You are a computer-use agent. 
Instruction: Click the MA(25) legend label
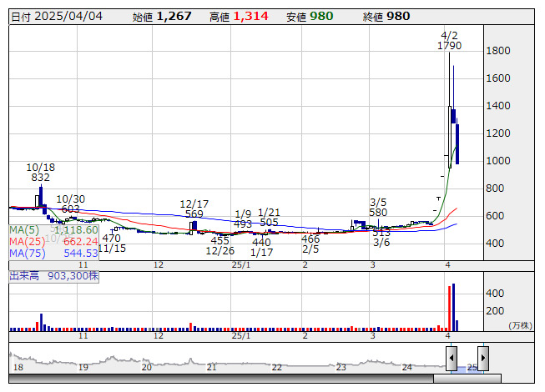(27, 241)
